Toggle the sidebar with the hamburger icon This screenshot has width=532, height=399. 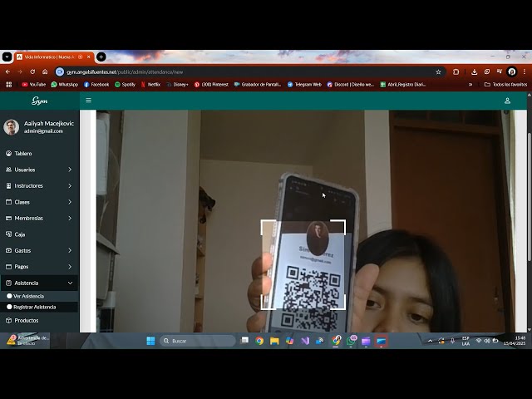(x=89, y=100)
